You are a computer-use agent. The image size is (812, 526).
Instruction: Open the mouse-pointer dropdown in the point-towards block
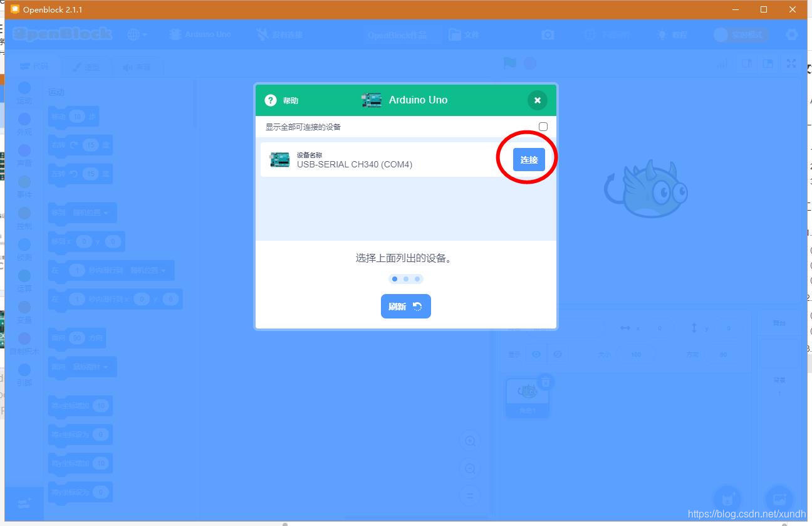pyautogui.click(x=91, y=367)
